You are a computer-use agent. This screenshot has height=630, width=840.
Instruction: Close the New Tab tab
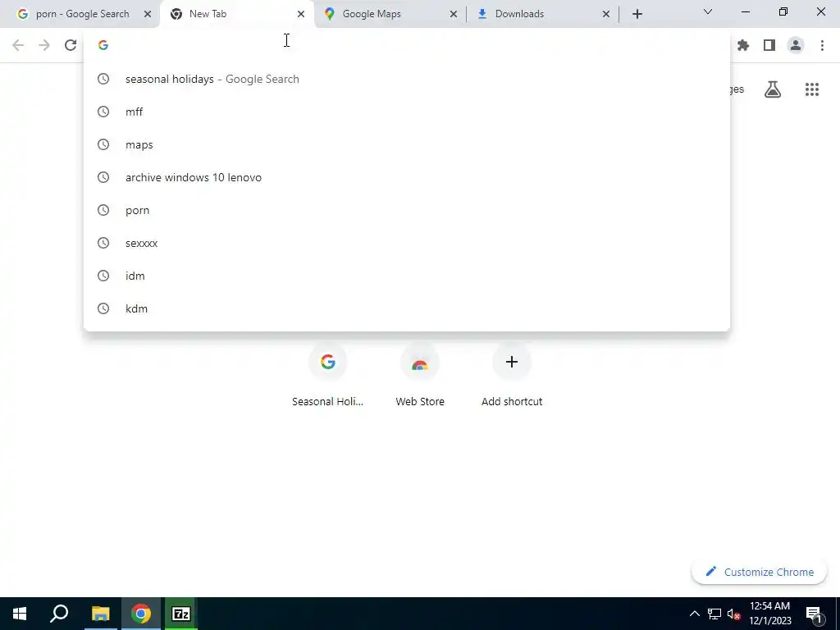[x=300, y=14]
